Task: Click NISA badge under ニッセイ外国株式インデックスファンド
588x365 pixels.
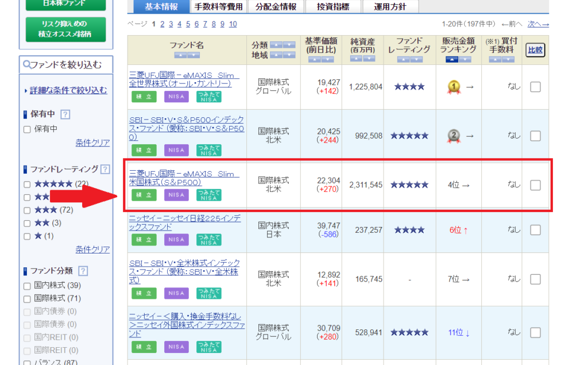Action: (176, 347)
